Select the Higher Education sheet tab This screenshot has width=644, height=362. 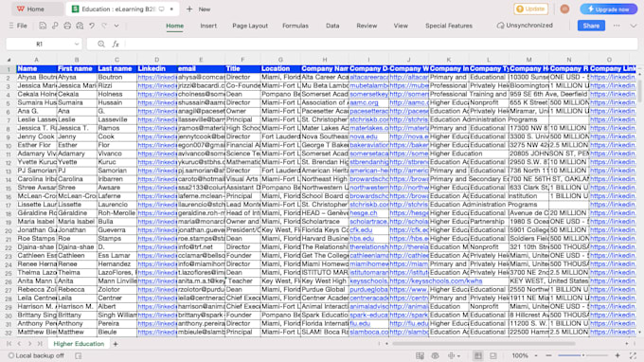(x=79, y=343)
